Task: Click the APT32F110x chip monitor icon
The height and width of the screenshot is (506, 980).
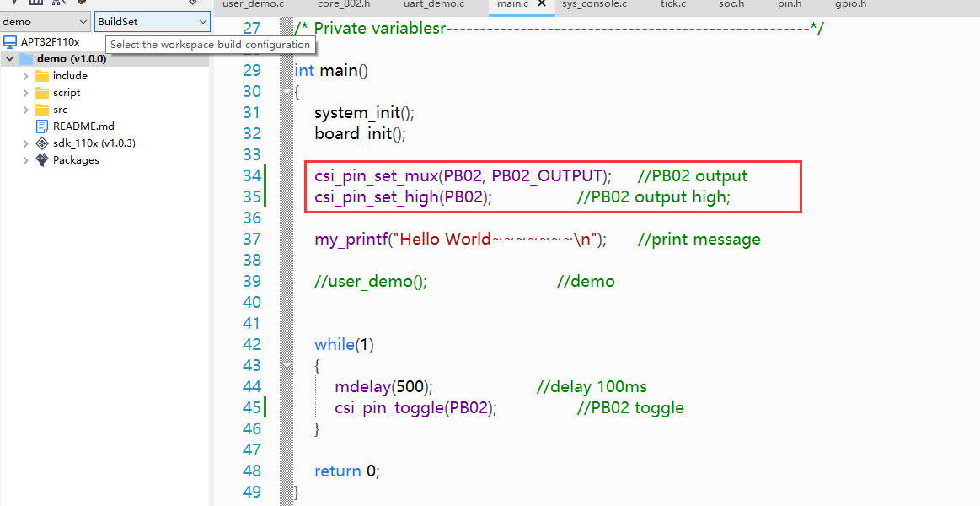Action: click(x=10, y=41)
